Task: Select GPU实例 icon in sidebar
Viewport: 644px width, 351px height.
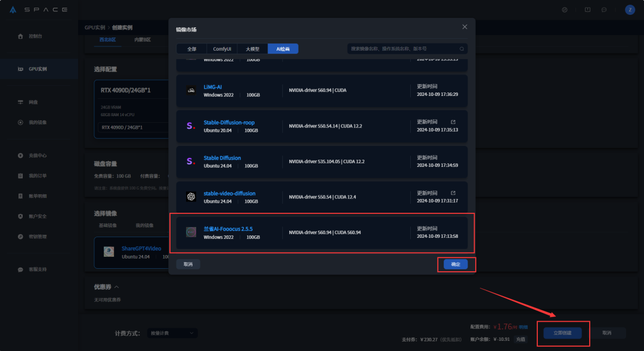Action: click(x=20, y=69)
